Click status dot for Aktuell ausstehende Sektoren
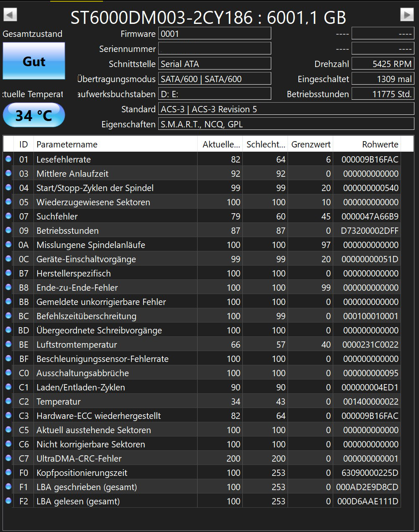The image size is (419, 532). (x=8, y=429)
